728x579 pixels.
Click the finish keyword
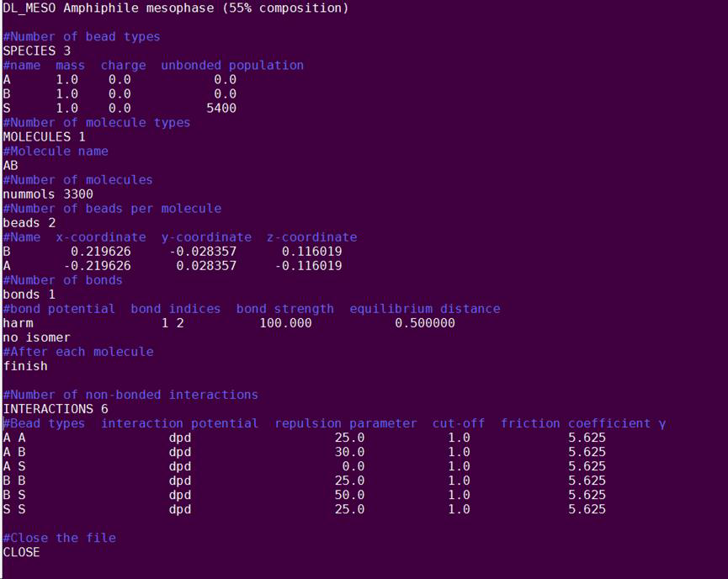point(25,366)
